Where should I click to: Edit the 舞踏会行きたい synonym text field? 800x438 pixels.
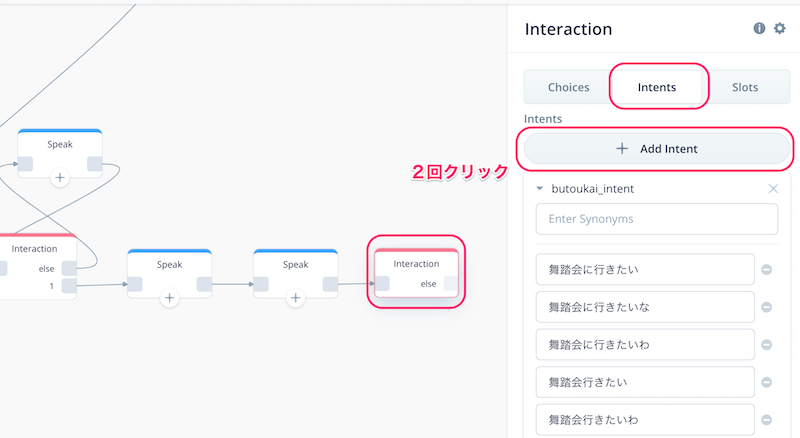pos(645,382)
